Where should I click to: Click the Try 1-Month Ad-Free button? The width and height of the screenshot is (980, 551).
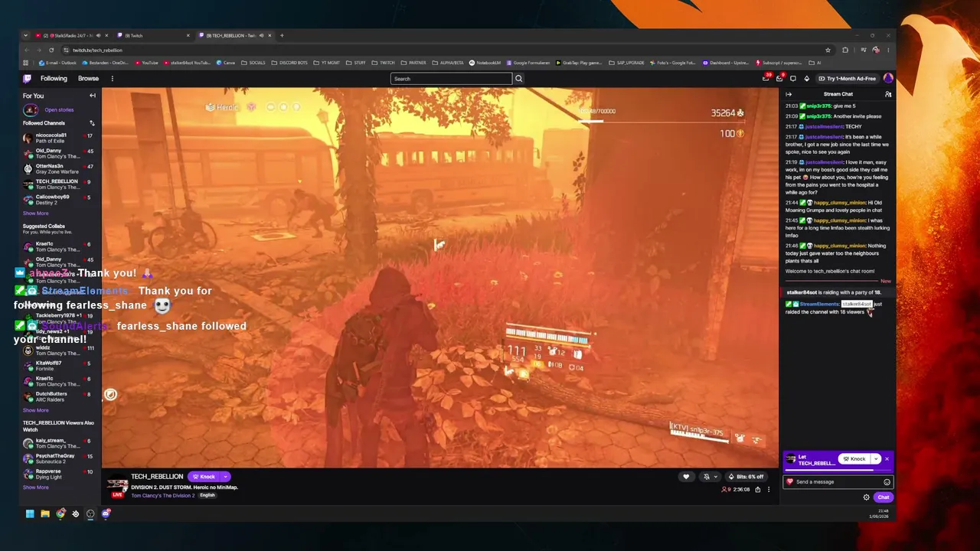click(x=848, y=78)
